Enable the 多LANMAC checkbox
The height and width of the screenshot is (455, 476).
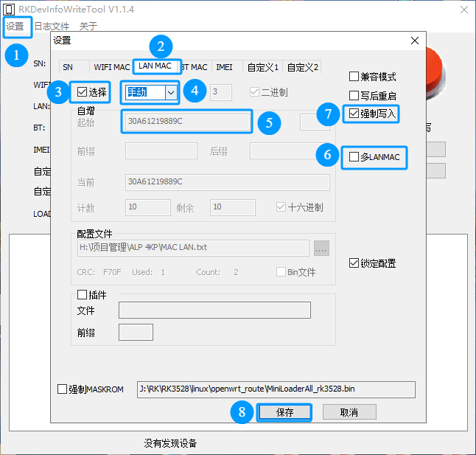pyautogui.click(x=354, y=157)
